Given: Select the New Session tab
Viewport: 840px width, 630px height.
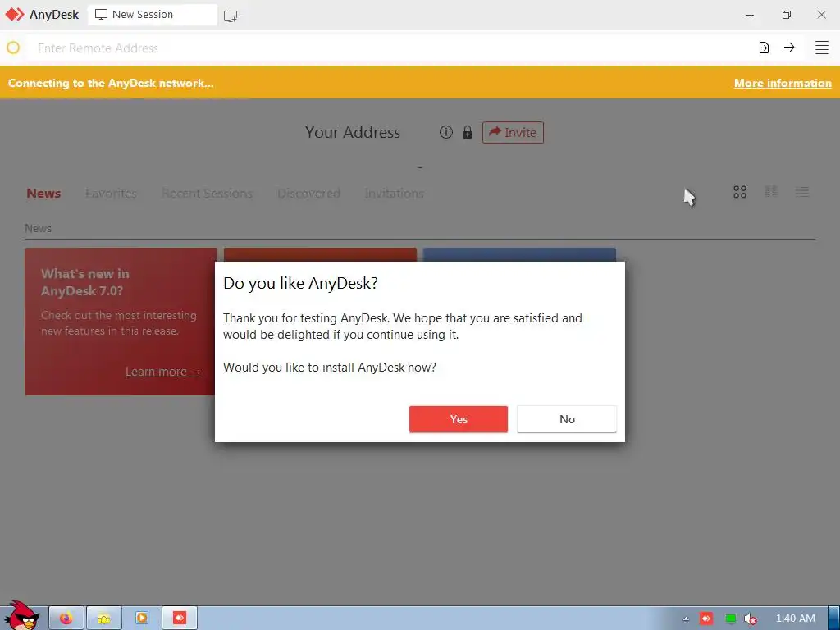Looking at the screenshot, I should point(152,15).
